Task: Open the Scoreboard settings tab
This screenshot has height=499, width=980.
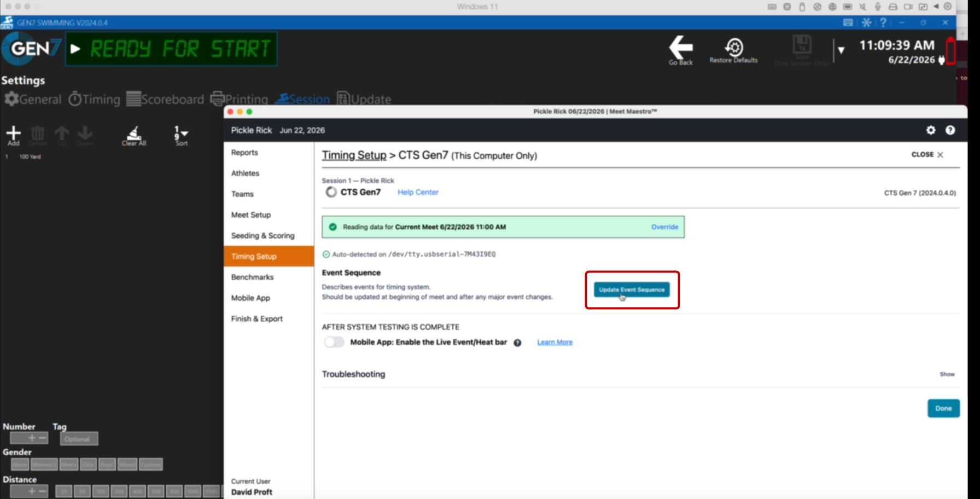Action: (x=165, y=99)
